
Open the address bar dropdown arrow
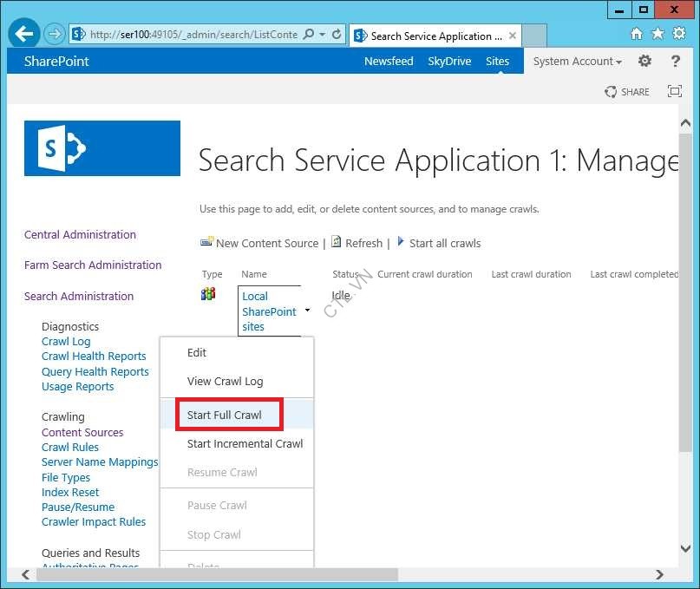pyautogui.click(x=322, y=36)
